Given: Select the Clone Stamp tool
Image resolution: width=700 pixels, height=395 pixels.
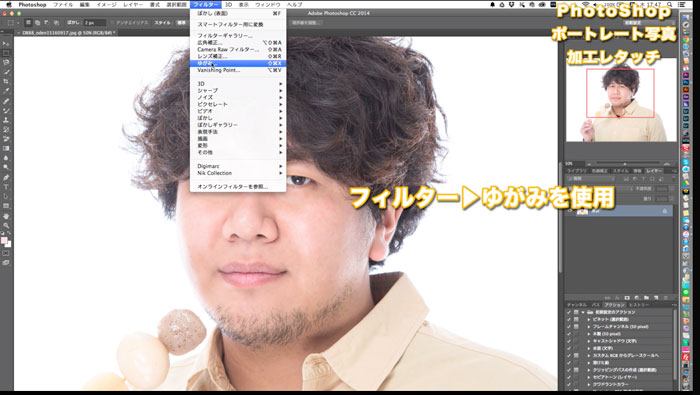Looking at the screenshot, I should click(6, 120).
